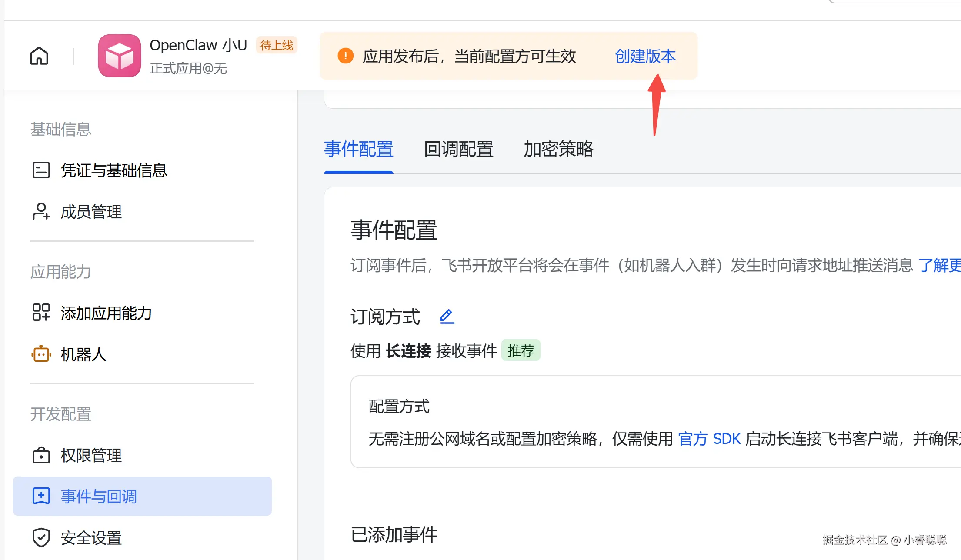Switch to the 加密策略 tab
The height and width of the screenshot is (560, 961).
point(558,149)
